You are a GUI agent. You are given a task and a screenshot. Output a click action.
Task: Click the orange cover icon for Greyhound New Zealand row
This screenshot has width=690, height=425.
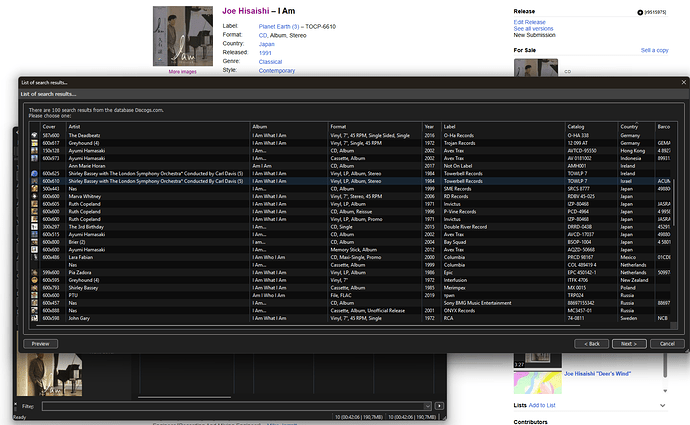click(x=34, y=280)
